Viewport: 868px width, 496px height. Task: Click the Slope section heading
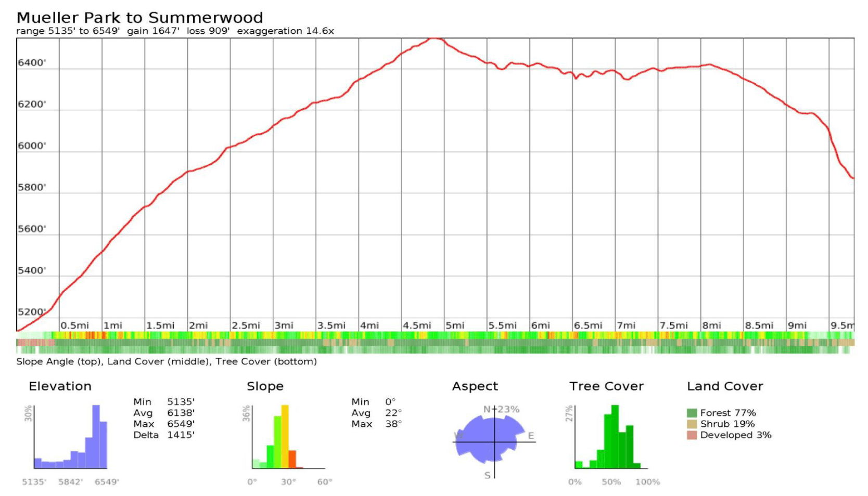[x=265, y=386]
